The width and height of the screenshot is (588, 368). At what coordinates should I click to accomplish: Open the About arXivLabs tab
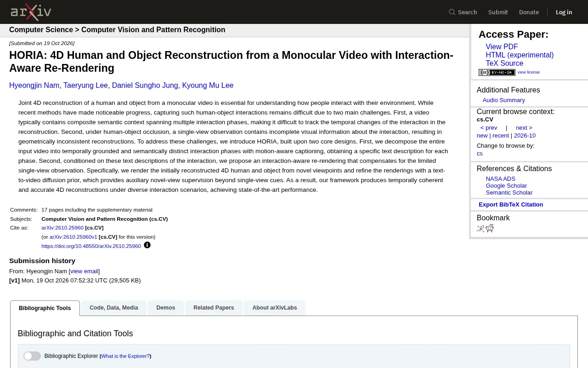coord(275,308)
